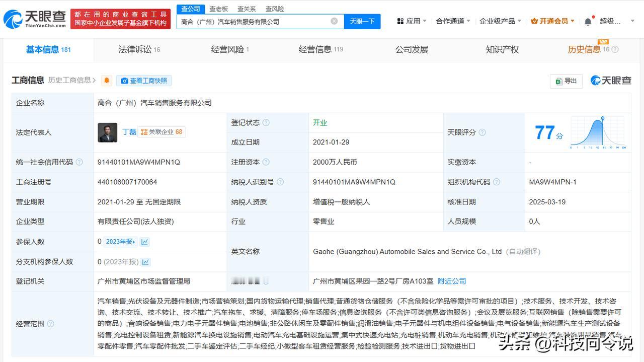Viewport: 644px width, 362px height.
Task: Expand the 历史工商信息 chevron link
Action: tap(72, 80)
